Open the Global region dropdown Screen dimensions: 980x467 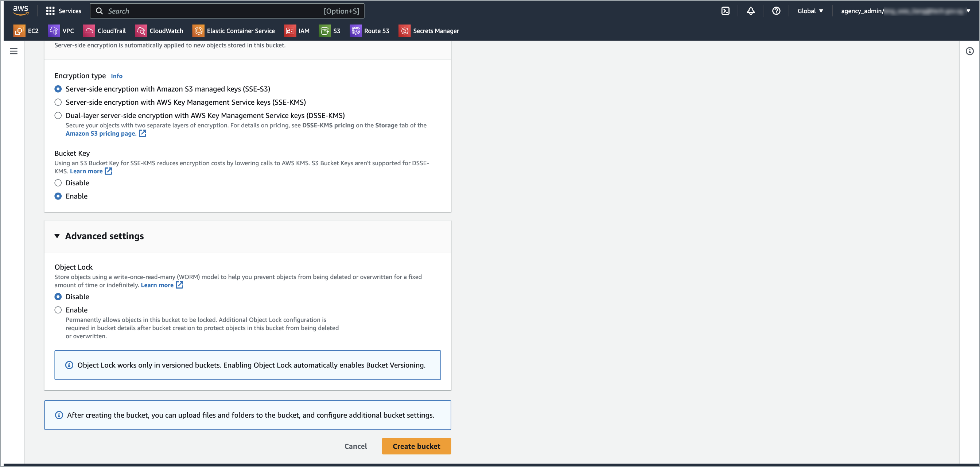tap(810, 11)
